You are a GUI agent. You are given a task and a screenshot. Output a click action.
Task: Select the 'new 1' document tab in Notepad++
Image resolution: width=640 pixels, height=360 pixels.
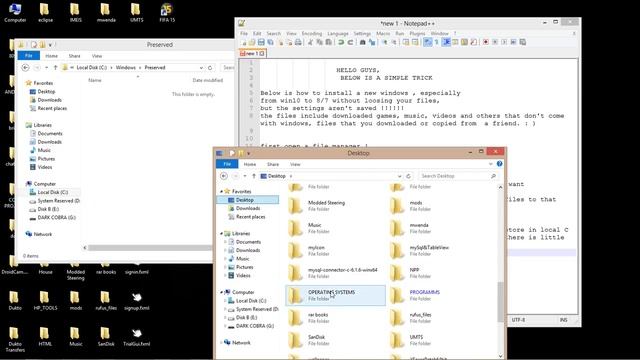pos(252,53)
